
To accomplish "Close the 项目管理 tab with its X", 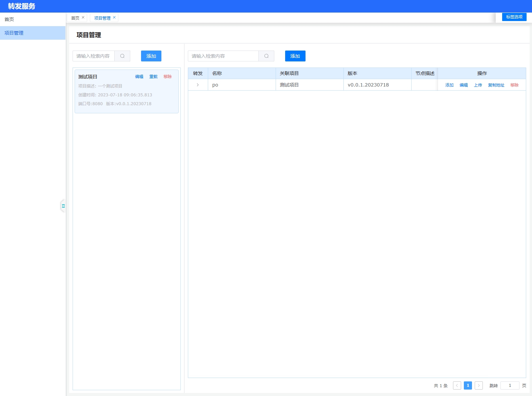I will pos(114,18).
